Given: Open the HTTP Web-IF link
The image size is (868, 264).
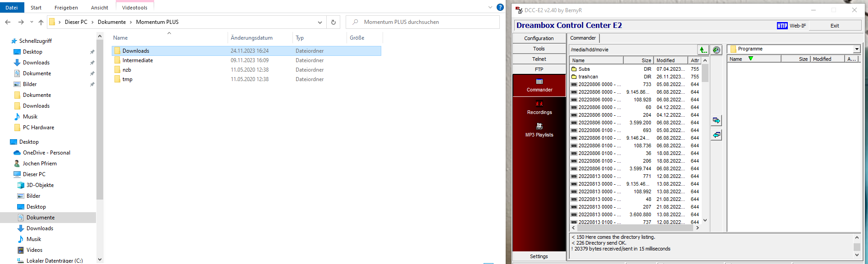Looking at the screenshot, I should [791, 26].
